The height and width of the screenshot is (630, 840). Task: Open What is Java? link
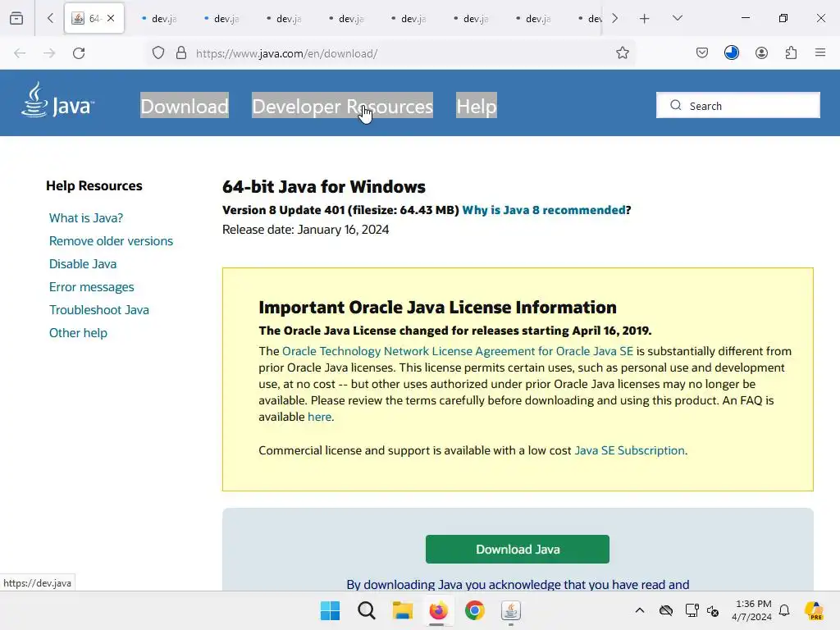[x=86, y=218]
